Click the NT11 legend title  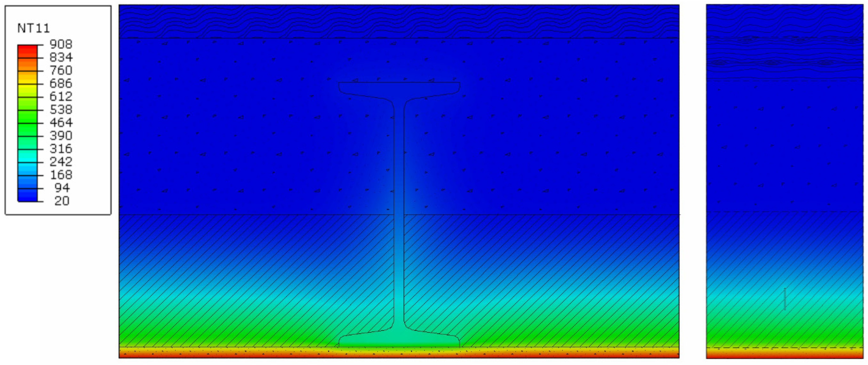33,28
